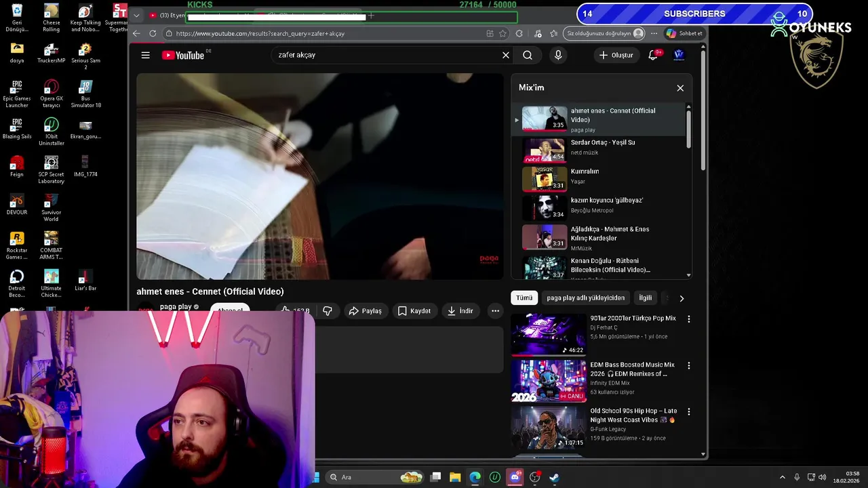Close the Mix'im playlist panel
Screen dimensions: 868x488
680,87
